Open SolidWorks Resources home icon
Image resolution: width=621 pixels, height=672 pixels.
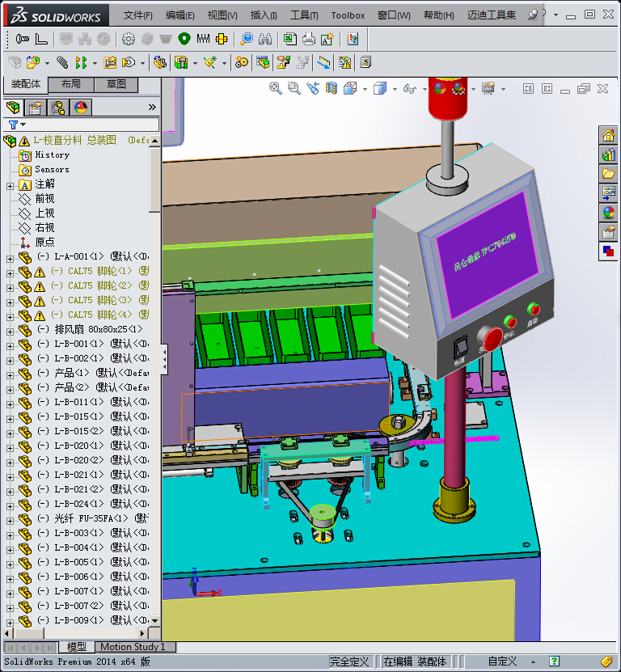pos(609,136)
